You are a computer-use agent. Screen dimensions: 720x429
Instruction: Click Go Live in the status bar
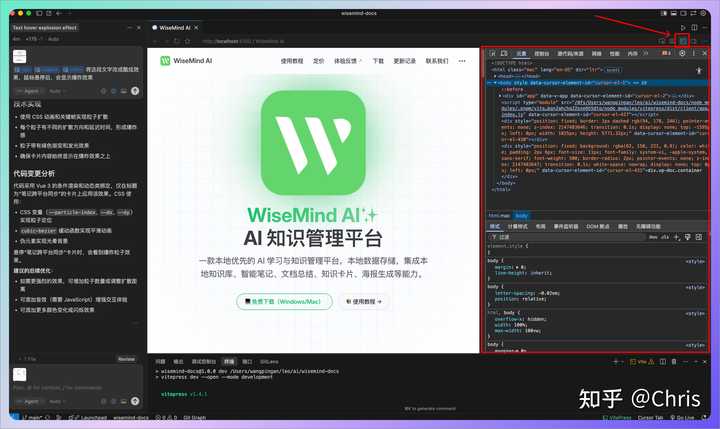682,418
